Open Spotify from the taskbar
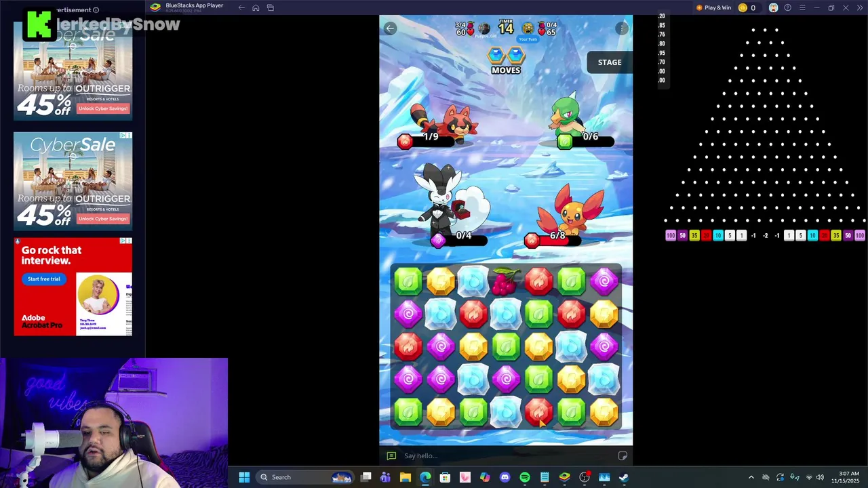This screenshot has width=868, height=488. pos(525,477)
